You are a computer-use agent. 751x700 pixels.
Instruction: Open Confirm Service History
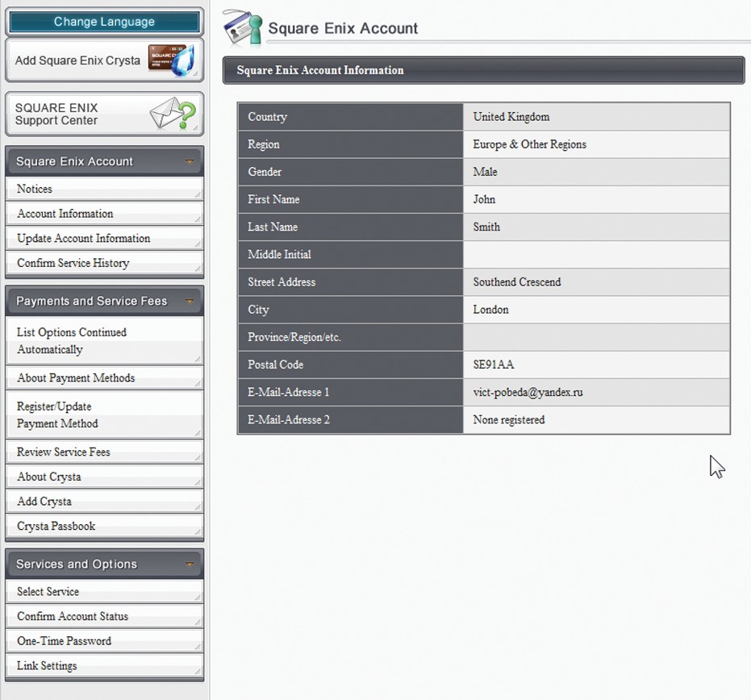[104, 263]
